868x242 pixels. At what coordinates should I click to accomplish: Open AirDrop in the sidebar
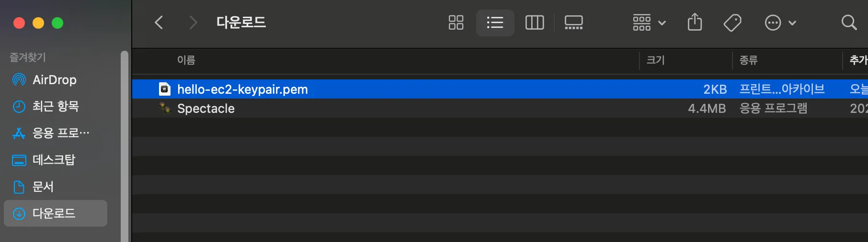55,80
